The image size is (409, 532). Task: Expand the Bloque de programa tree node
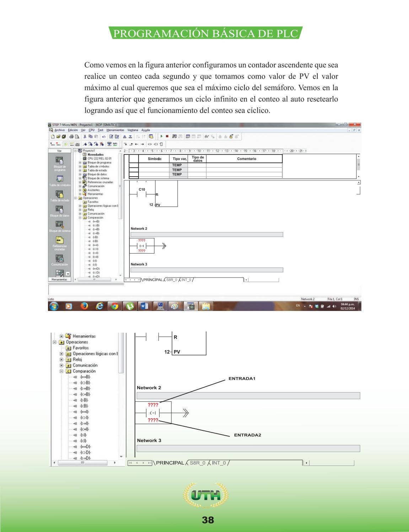point(80,162)
